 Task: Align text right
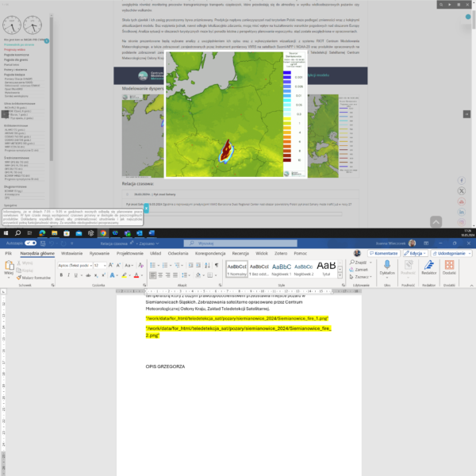pyautogui.click(x=168, y=275)
